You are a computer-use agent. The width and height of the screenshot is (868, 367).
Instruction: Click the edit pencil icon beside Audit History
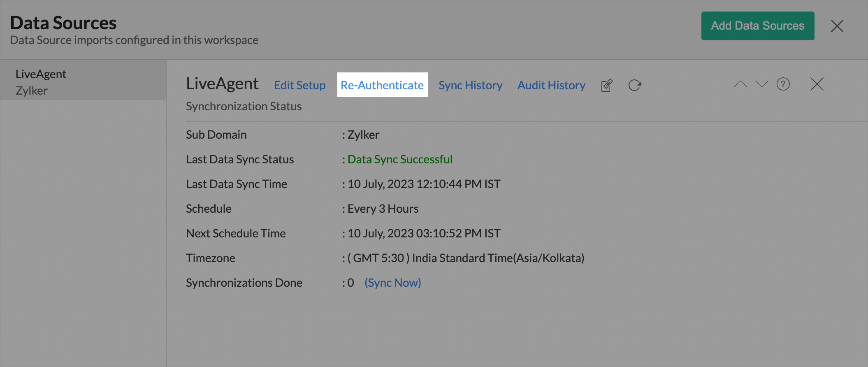click(x=607, y=85)
